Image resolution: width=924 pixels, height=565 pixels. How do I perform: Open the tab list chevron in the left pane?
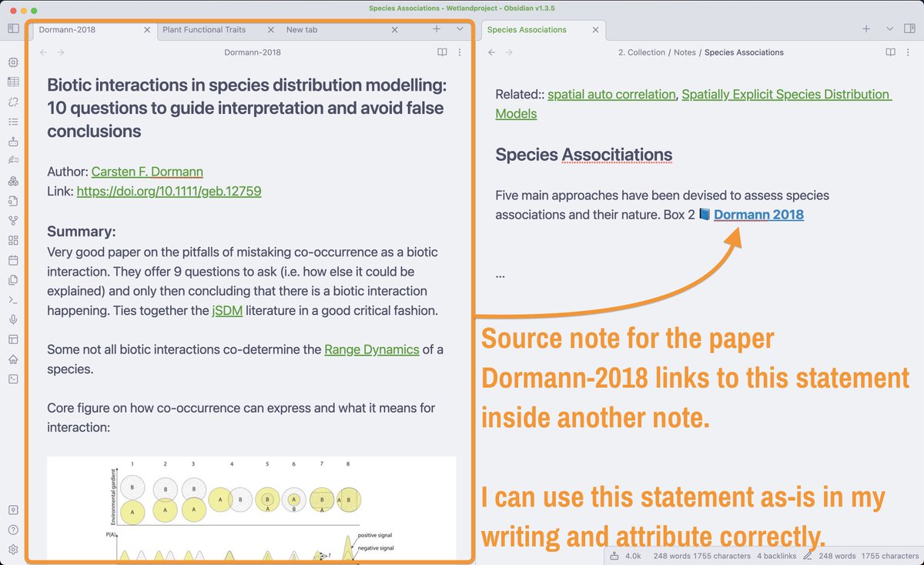point(460,28)
